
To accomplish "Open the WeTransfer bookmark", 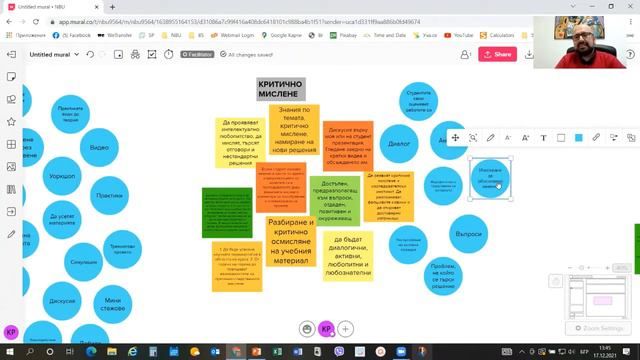I will coord(115,36).
